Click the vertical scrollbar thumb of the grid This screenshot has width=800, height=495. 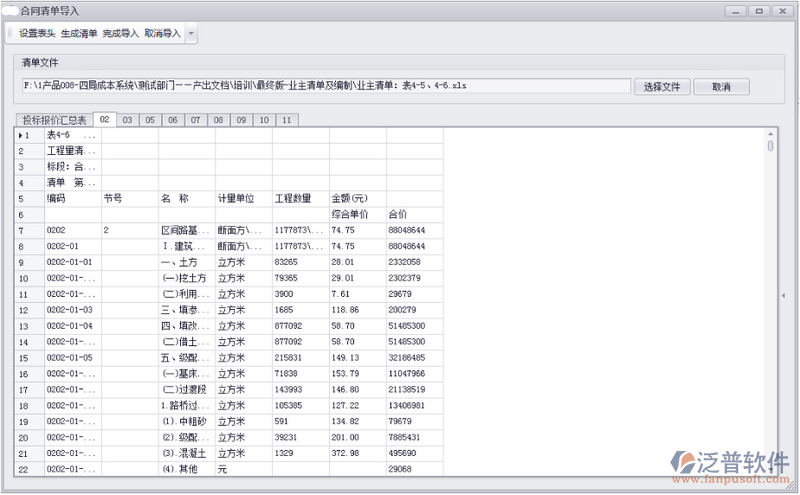[x=770, y=146]
